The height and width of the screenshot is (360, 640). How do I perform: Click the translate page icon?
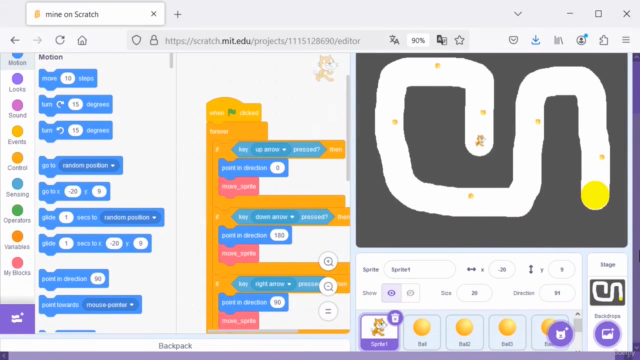pos(394,40)
